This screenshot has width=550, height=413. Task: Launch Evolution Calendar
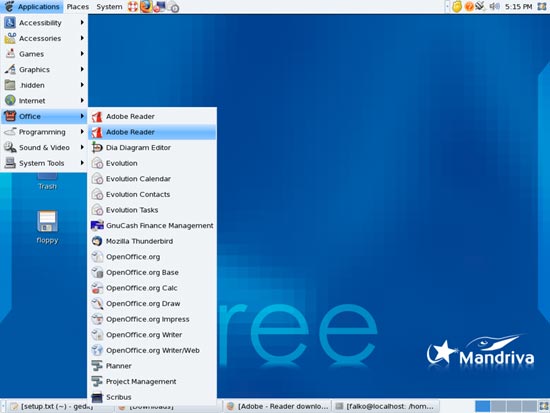pyautogui.click(x=152, y=179)
